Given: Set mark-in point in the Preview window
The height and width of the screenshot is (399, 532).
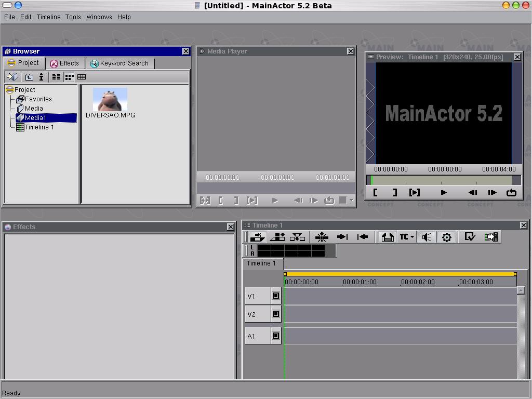Looking at the screenshot, I should point(375,193).
